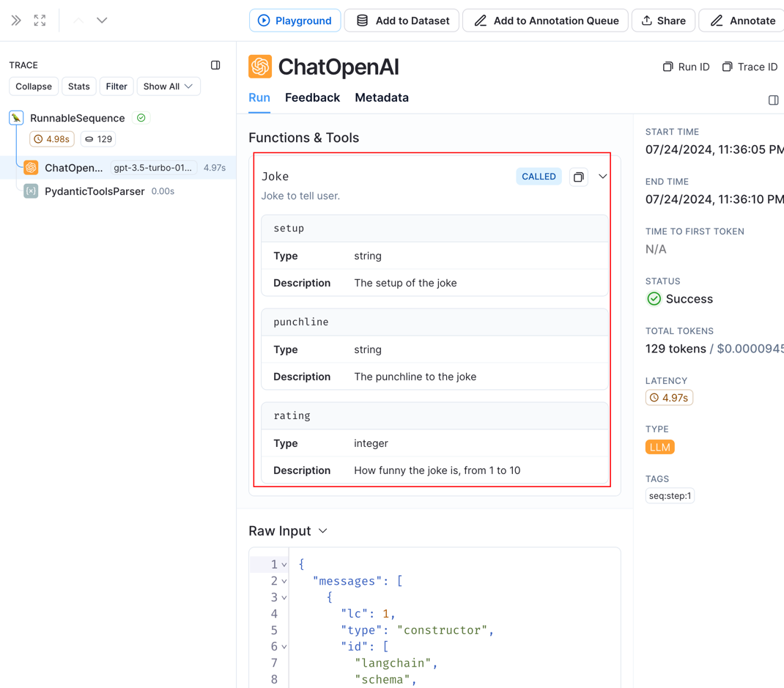This screenshot has width=784, height=688.
Task: Click the Functions & Tools heading
Action: coord(304,138)
